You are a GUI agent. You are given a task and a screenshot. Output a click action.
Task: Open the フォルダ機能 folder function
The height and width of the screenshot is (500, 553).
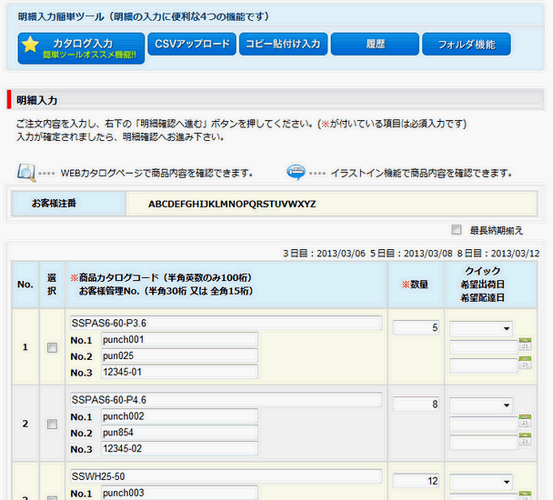pyautogui.click(x=466, y=44)
